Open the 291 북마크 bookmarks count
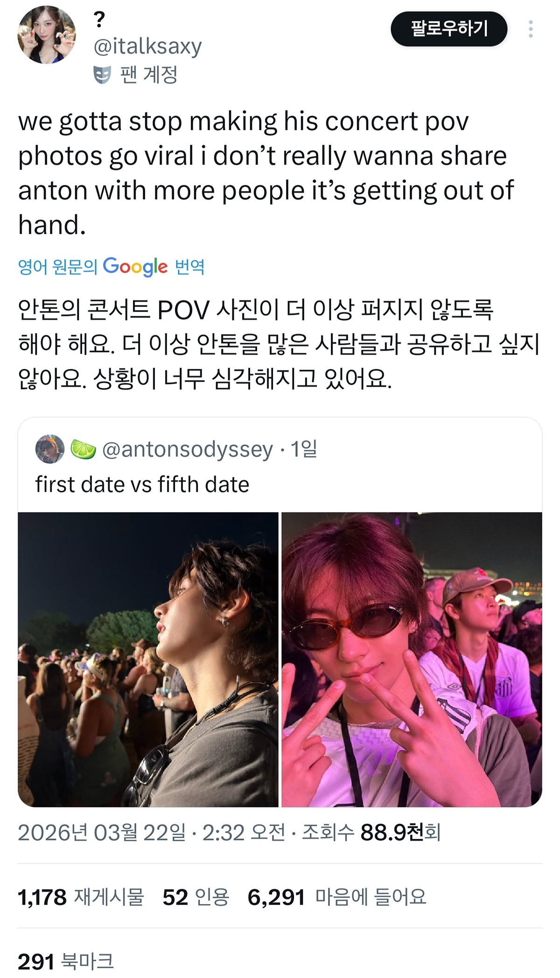This screenshot has width=560, height=978. point(66,962)
